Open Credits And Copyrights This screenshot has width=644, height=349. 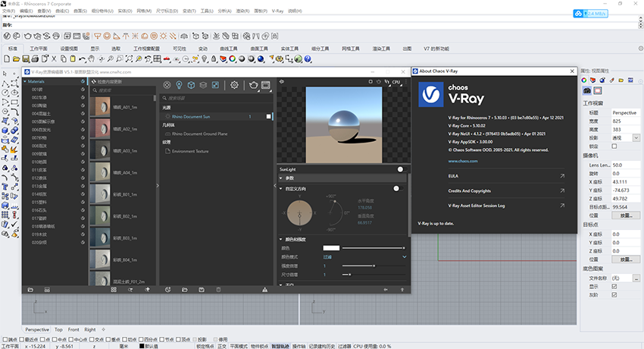coord(506,190)
